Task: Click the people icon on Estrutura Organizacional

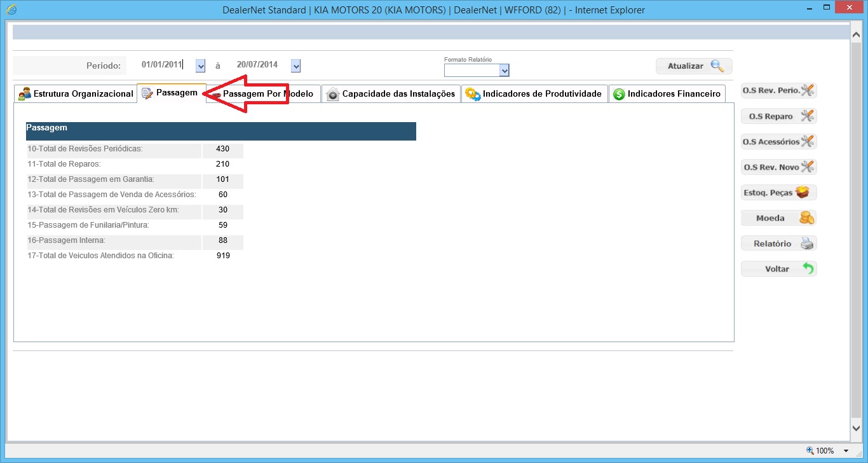Action: [24, 93]
